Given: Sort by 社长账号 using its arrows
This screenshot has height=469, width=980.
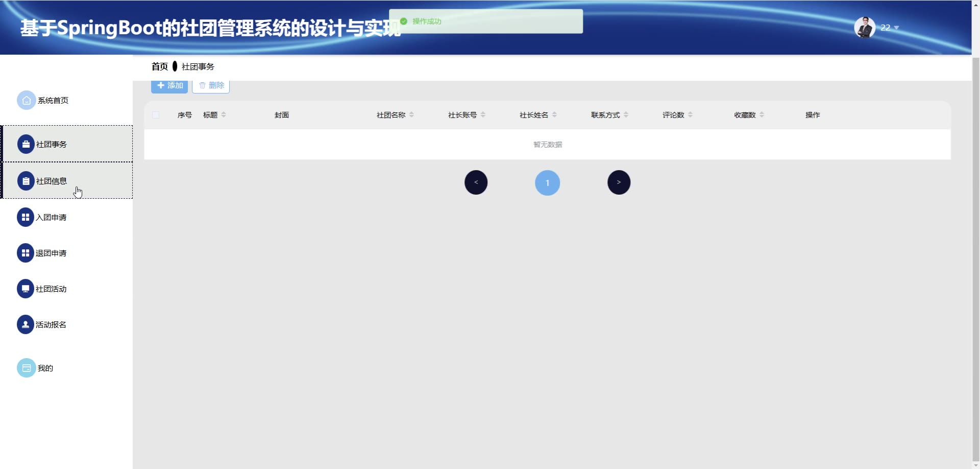Looking at the screenshot, I should (483, 115).
